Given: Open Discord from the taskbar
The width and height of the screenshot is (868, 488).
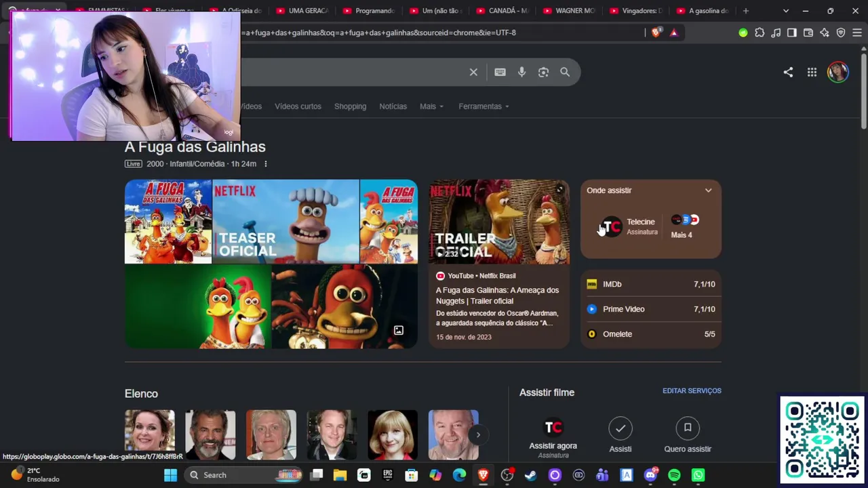Looking at the screenshot, I should pos(650,475).
